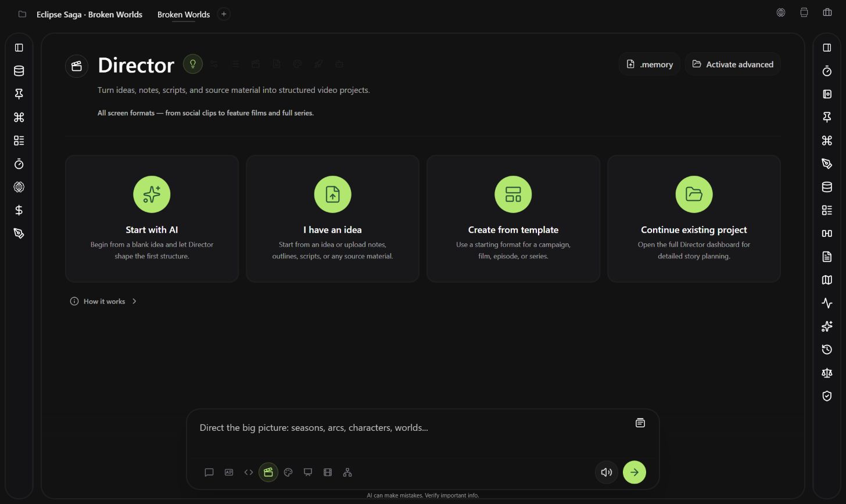Toggle the lightbulb mode next to Director

point(193,64)
